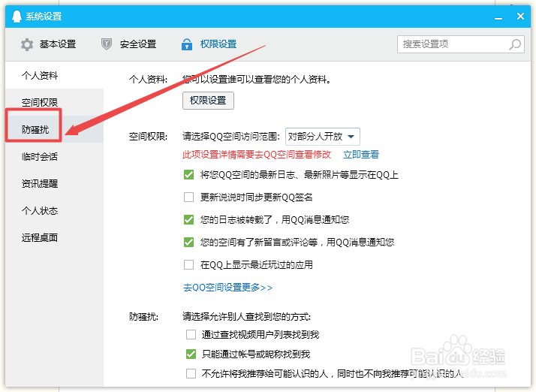Check 通过查找视频用户列表找到我
This screenshot has width=536, height=392.
[x=191, y=334]
